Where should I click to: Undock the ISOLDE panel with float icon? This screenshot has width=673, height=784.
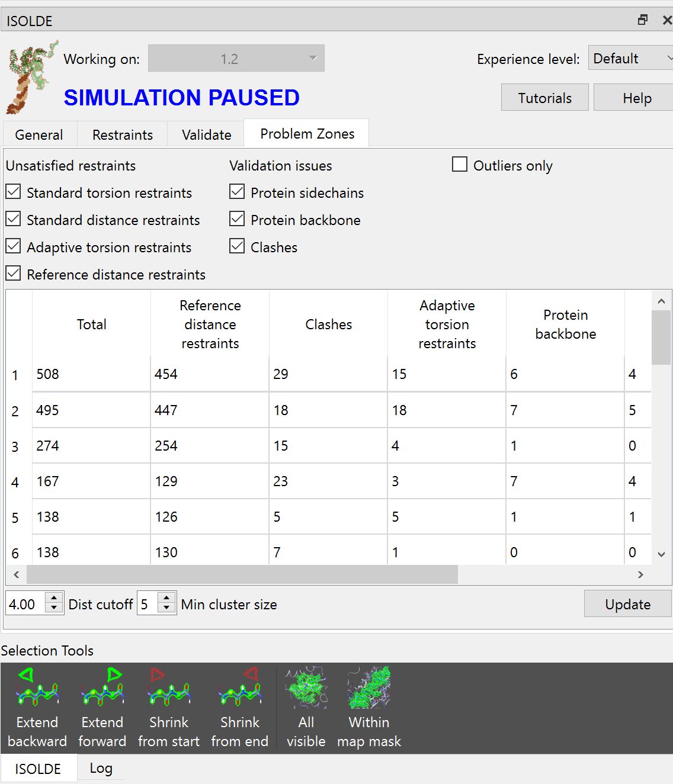pyautogui.click(x=643, y=20)
